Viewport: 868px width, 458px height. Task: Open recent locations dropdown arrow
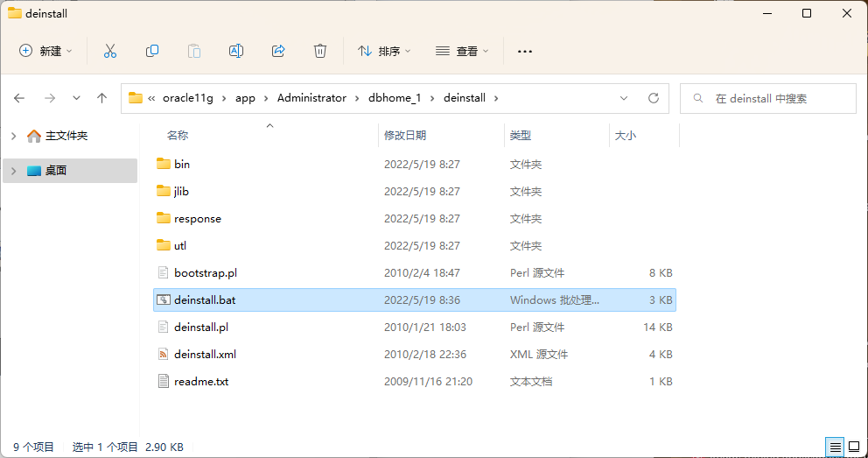(76, 98)
